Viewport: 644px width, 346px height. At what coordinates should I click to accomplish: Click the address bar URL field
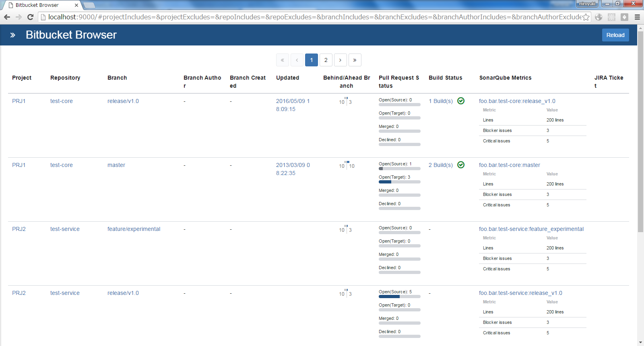[314, 17]
